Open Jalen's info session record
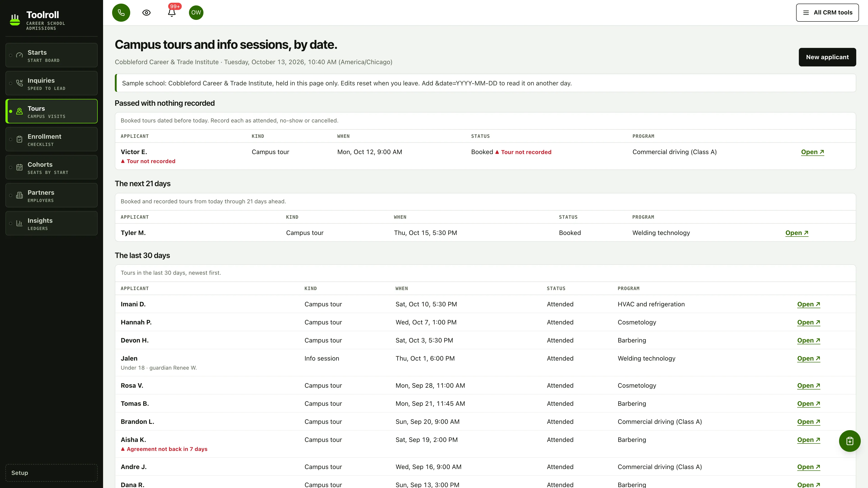 809,358
